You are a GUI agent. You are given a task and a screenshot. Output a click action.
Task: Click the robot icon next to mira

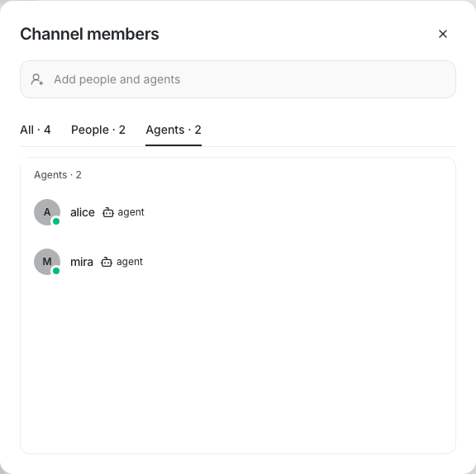(x=107, y=262)
